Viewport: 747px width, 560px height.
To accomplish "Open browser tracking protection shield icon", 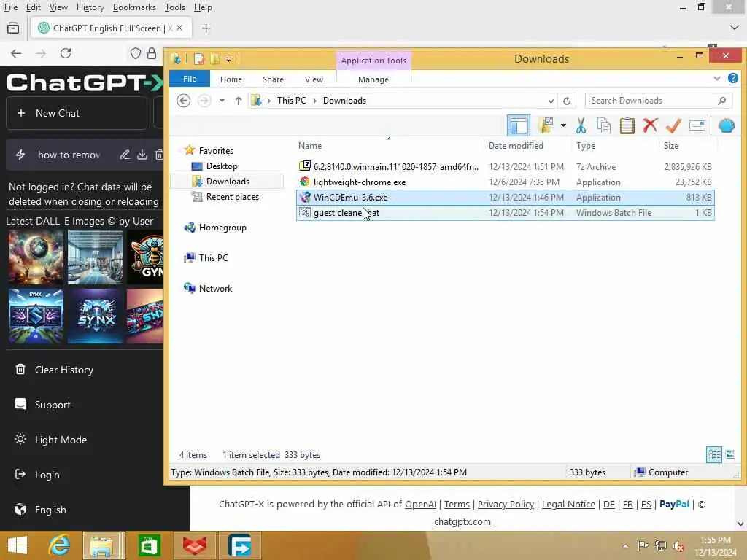I will pyautogui.click(x=135, y=53).
